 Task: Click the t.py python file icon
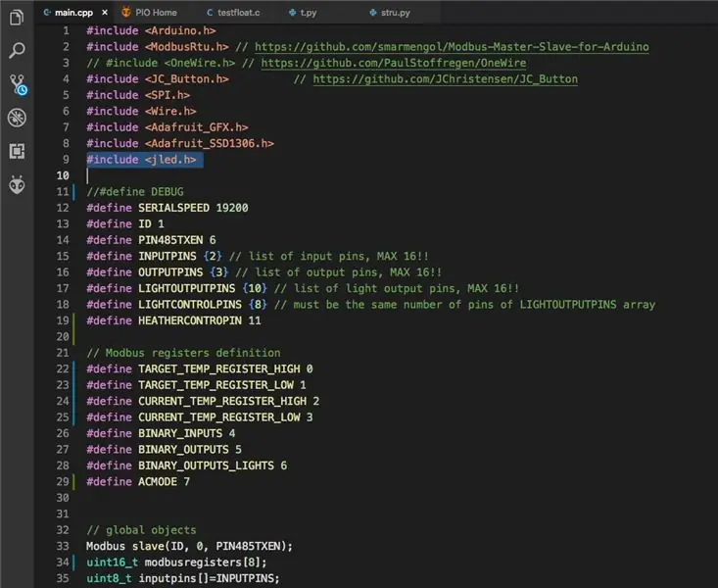[x=292, y=13]
